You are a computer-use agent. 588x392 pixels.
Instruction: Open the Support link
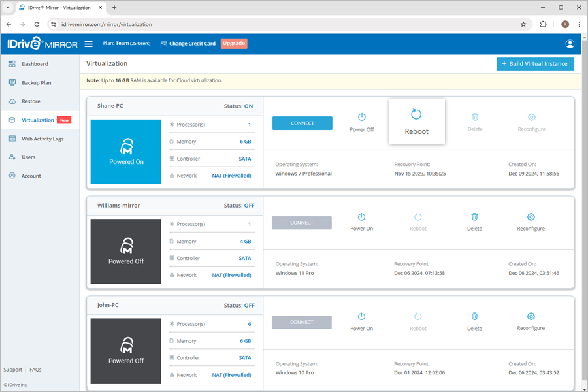(13, 370)
